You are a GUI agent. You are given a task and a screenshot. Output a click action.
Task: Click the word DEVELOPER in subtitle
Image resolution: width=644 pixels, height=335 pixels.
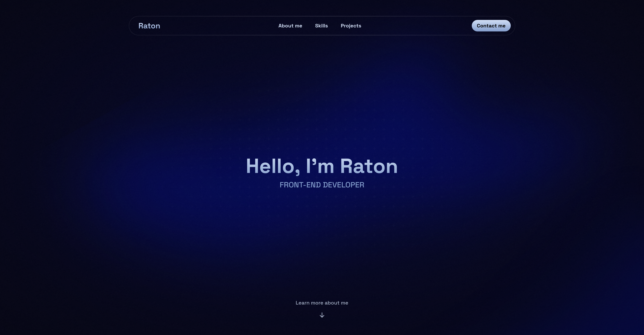tap(343, 185)
